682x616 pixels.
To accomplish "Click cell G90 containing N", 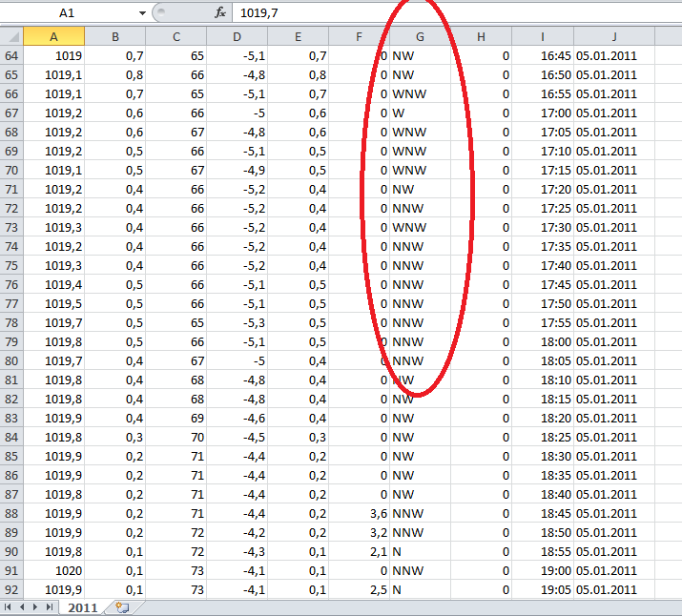I will 420,552.
